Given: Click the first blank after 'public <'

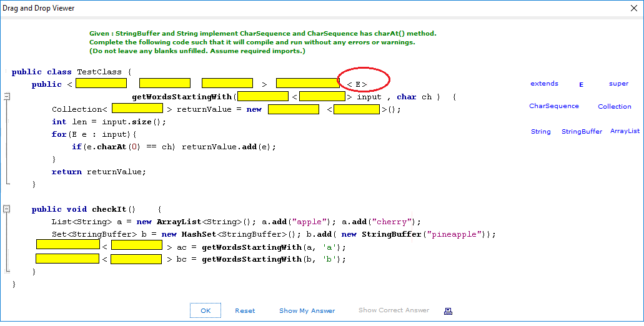Looking at the screenshot, I should [101, 83].
